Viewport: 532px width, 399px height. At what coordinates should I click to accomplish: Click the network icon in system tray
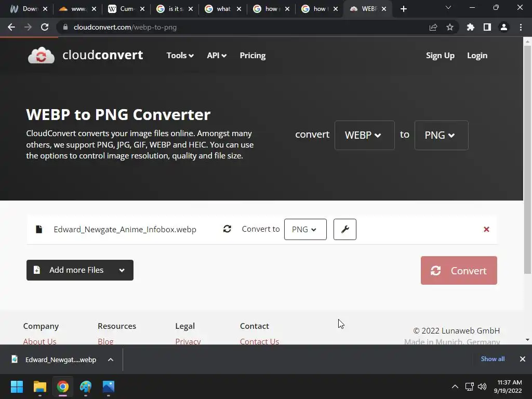pyautogui.click(x=470, y=387)
